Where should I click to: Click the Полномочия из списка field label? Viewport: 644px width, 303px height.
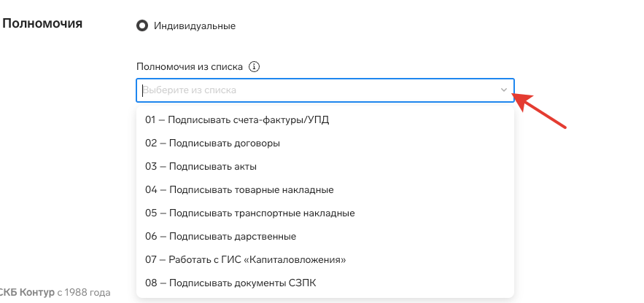click(190, 67)
